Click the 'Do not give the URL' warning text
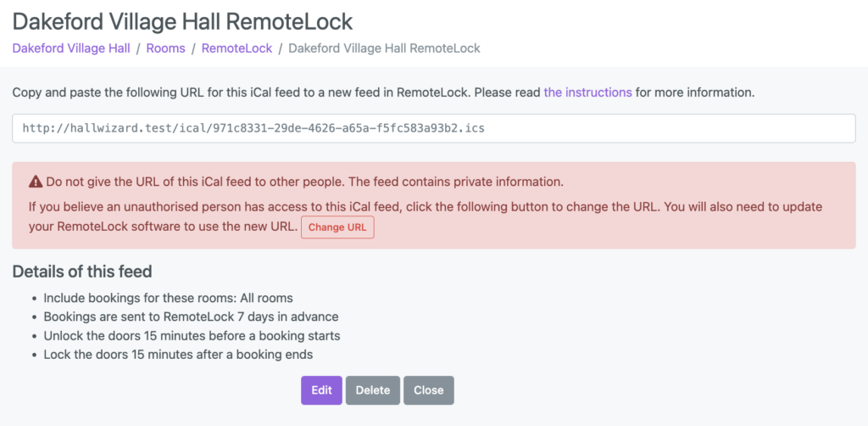 (x=304, y=181)
